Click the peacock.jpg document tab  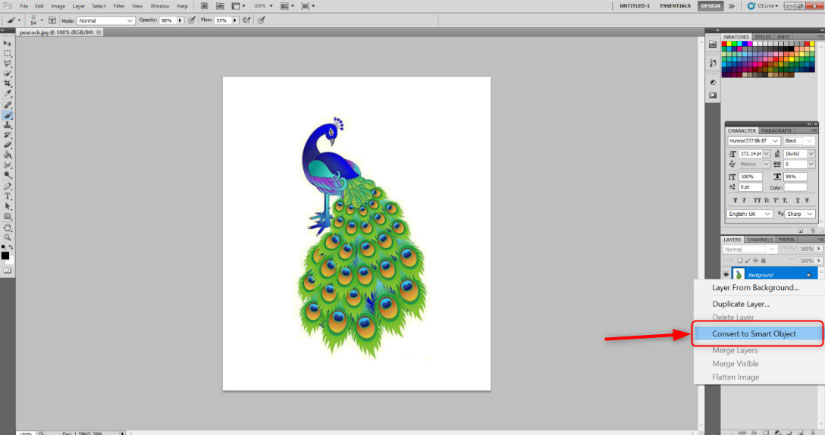coord(60,32)
